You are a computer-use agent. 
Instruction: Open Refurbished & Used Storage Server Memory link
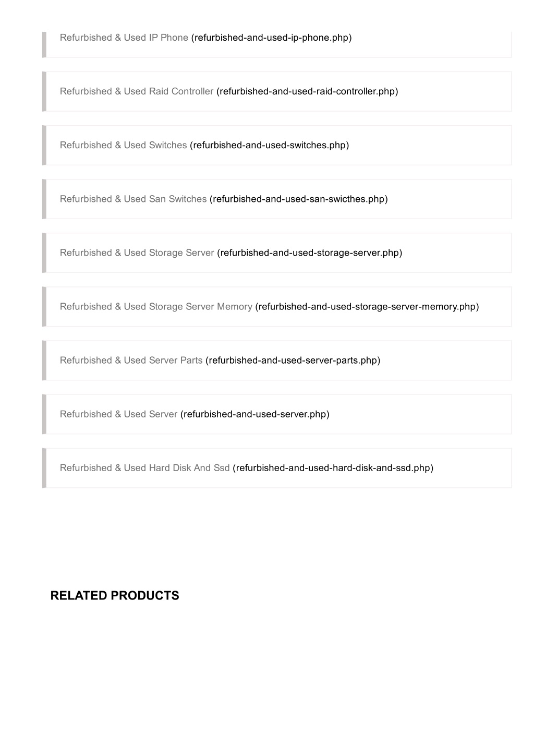156,306
